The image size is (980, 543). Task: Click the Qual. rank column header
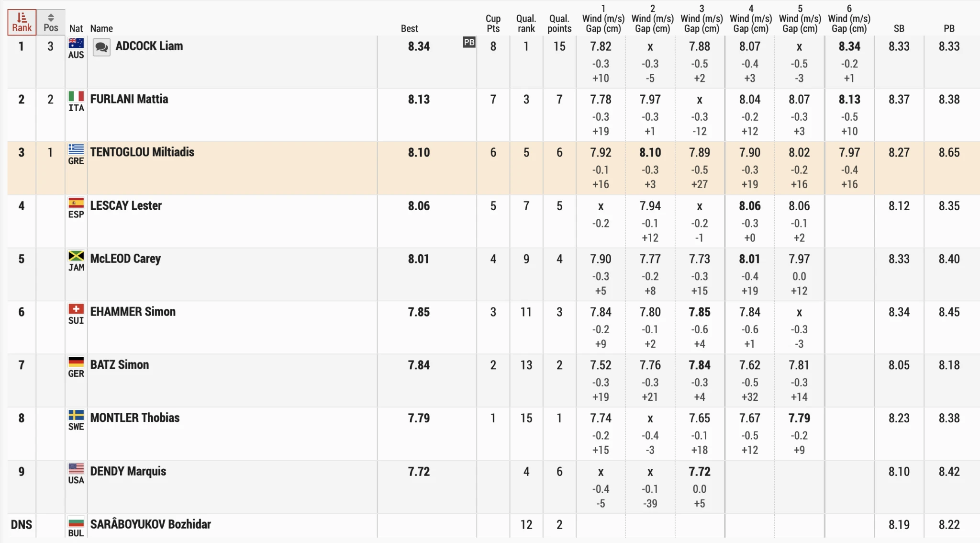coord(526,23)
